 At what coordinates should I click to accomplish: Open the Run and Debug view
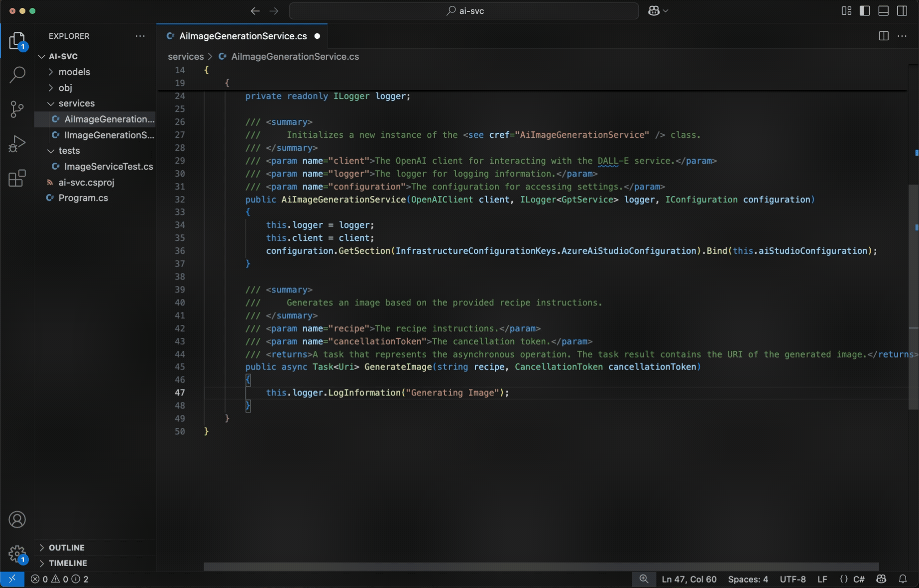pos(17,143)
